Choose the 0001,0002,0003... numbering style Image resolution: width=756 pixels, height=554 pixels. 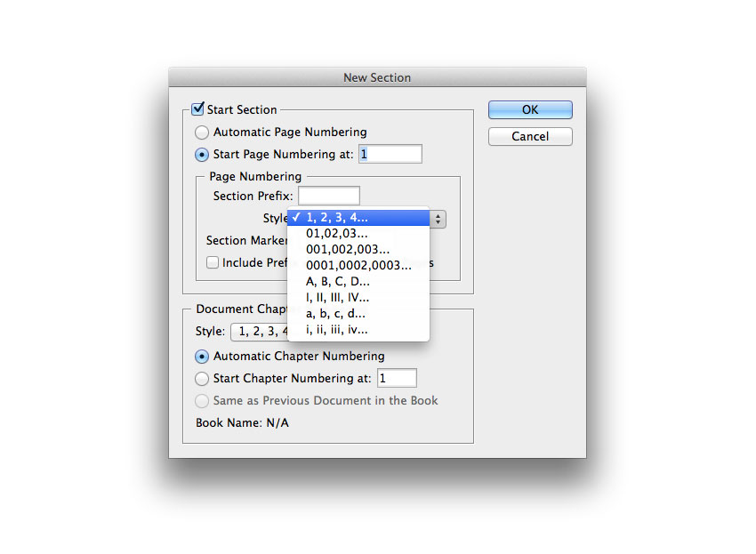358,266
